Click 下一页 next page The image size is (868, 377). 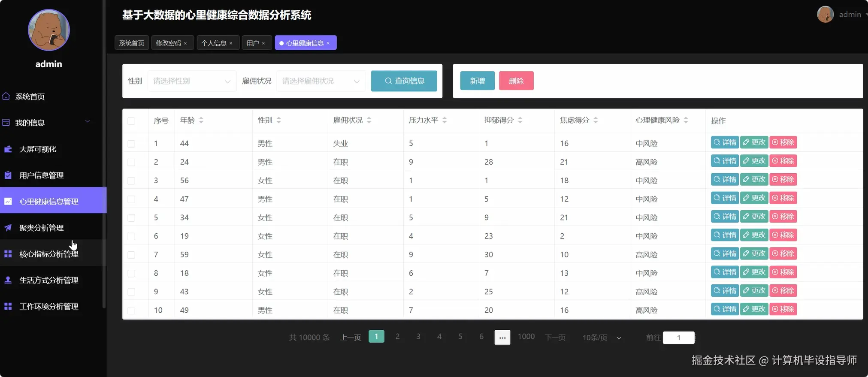555,338
